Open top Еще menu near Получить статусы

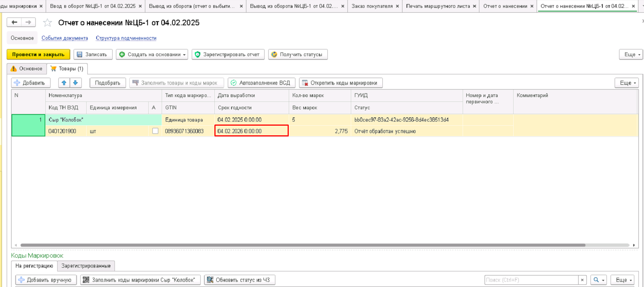coord(631,54)
